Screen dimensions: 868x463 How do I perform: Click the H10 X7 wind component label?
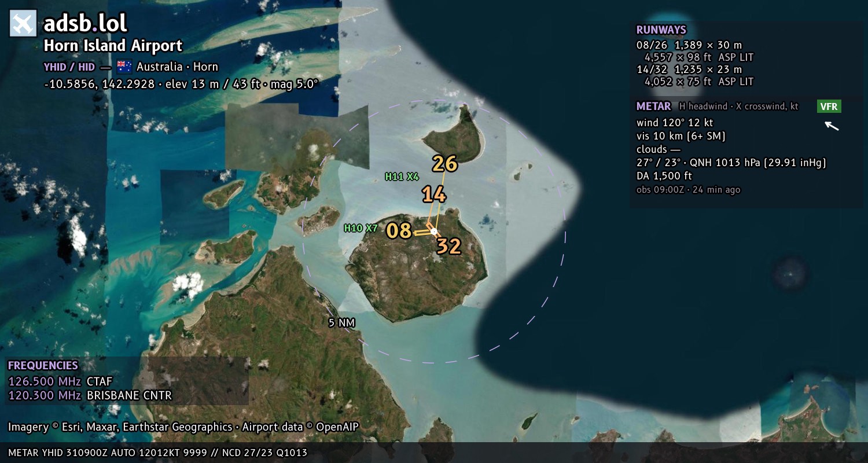361,228
